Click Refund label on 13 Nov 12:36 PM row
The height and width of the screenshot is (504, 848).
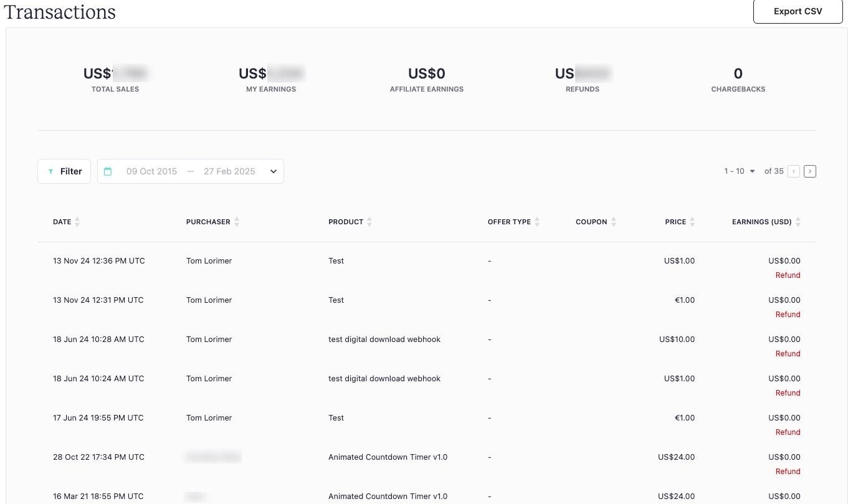click(788, 275)
